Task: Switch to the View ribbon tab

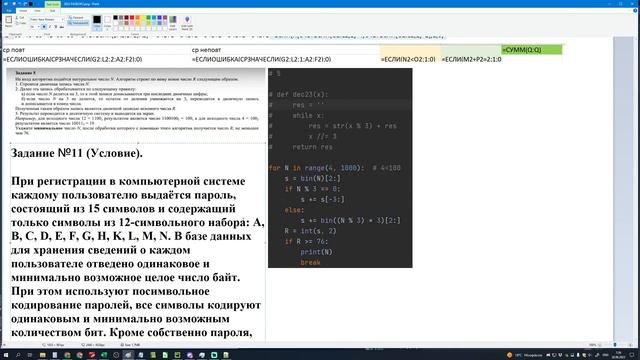Action: (37, 11)
